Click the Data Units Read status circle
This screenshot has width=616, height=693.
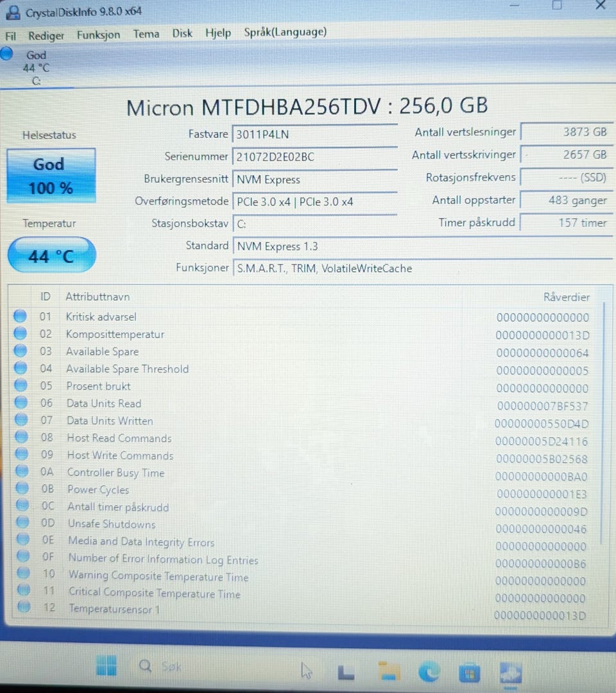point(21,402)
